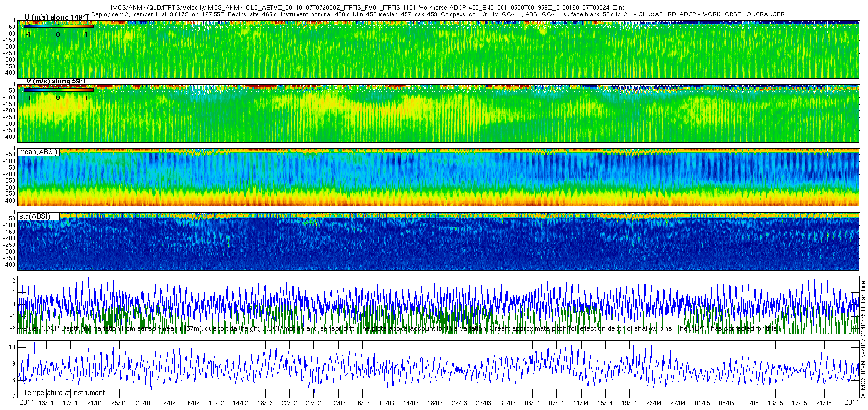Click the '13/05' date tick label

click(x=775, y=403)
